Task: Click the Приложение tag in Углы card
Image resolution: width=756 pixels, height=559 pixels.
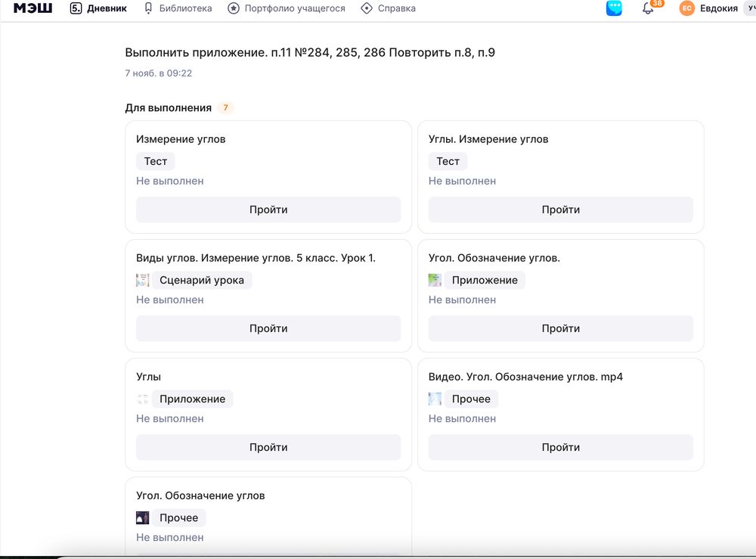Action: pyautogui.click(x=192, y=399)
